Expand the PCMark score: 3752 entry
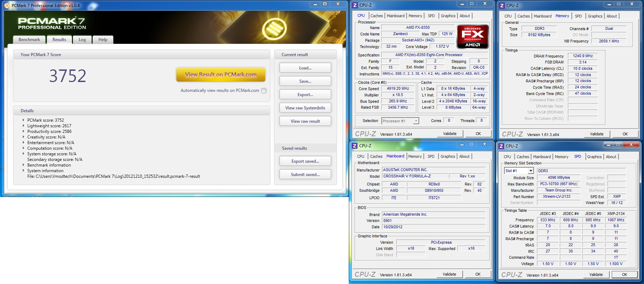 click(24, 120)
